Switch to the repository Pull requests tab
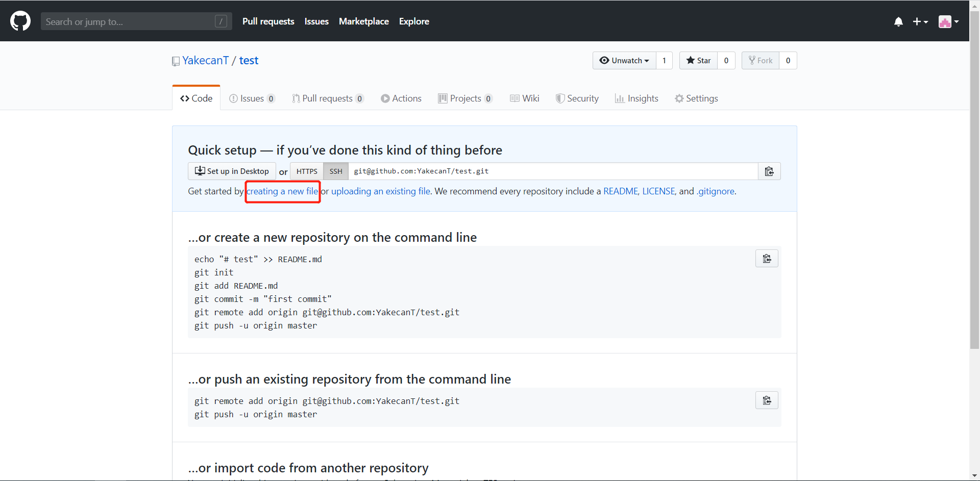Screen dimensions: 980x481 coord(328,98)
